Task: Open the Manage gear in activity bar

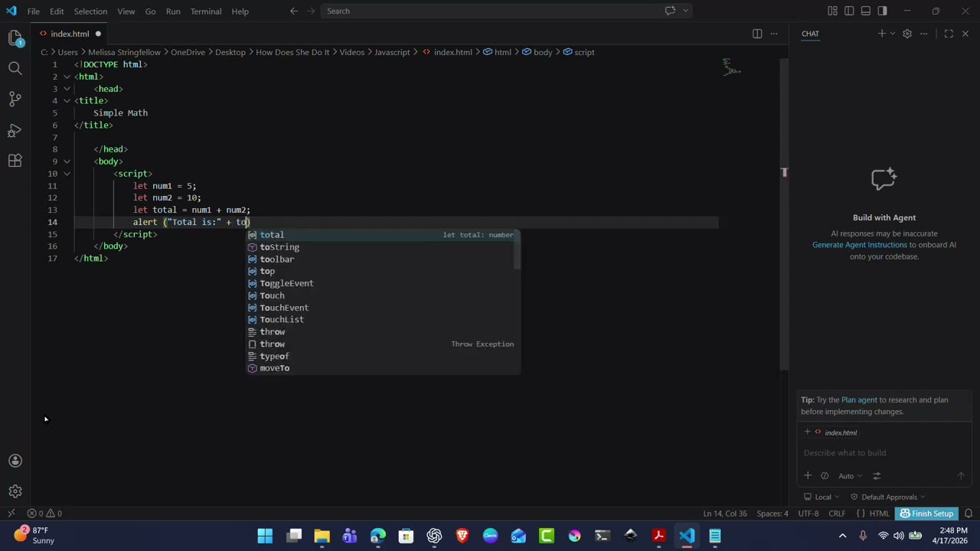Action: click(15, 491)
